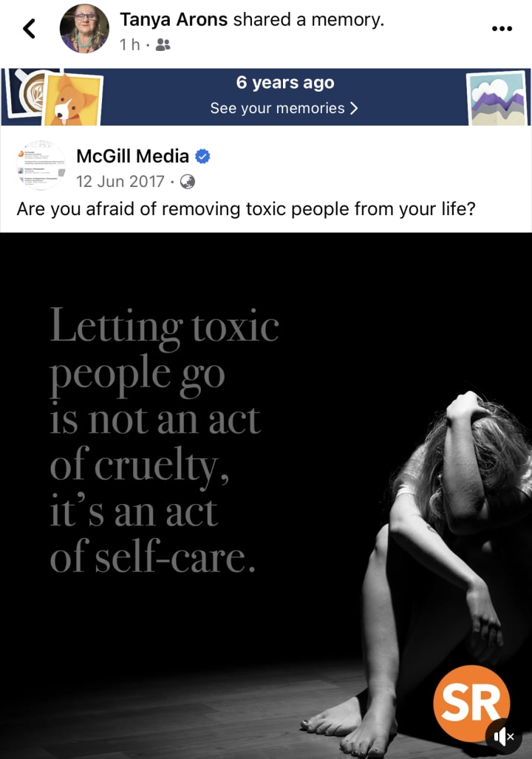Open the 12 Jun 2017 post date

point(120,182)
